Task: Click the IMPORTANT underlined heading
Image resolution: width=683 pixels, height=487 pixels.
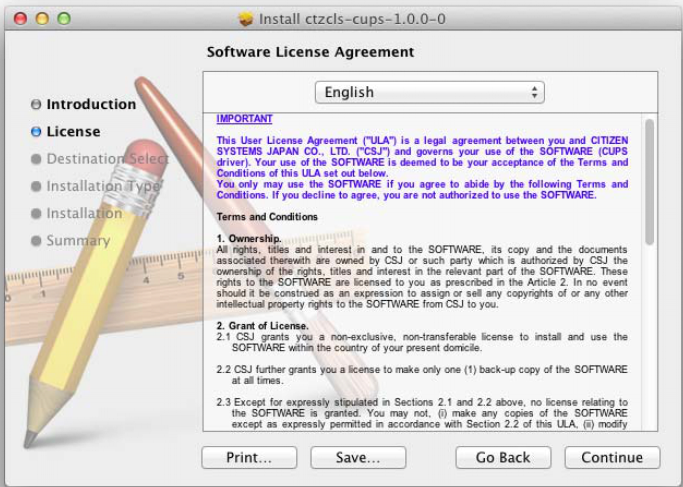Action: coord(244,119)
